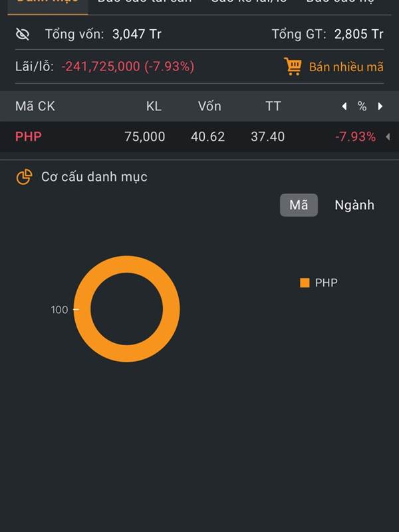Sort by the Mã CK column header

click(35, 106)
